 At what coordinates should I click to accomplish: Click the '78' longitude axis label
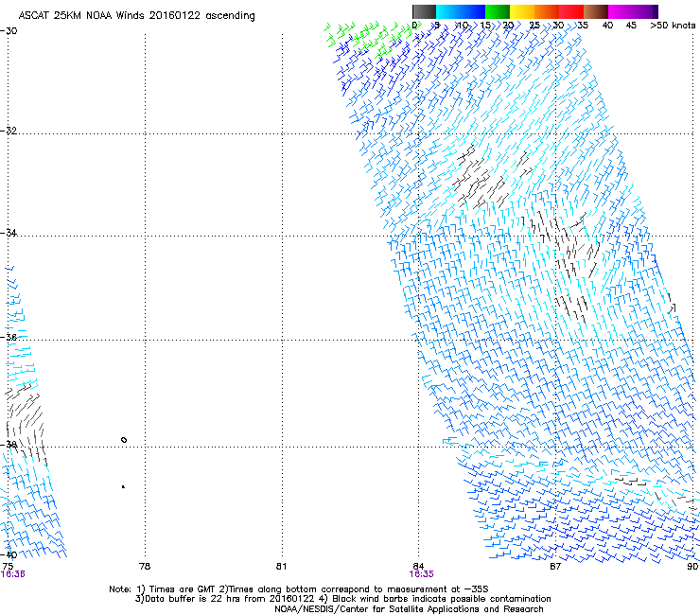pyautogui.click(x=145, y=567)
